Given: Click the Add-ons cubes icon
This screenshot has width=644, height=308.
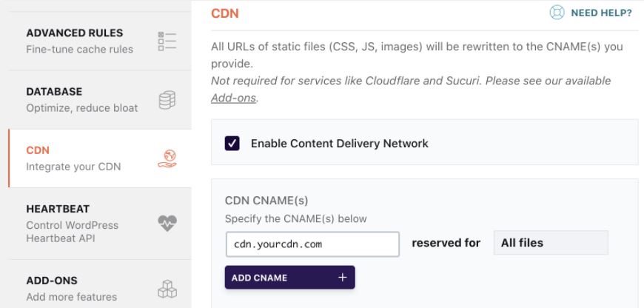Looking at the screenshot, I should [167, 289].
